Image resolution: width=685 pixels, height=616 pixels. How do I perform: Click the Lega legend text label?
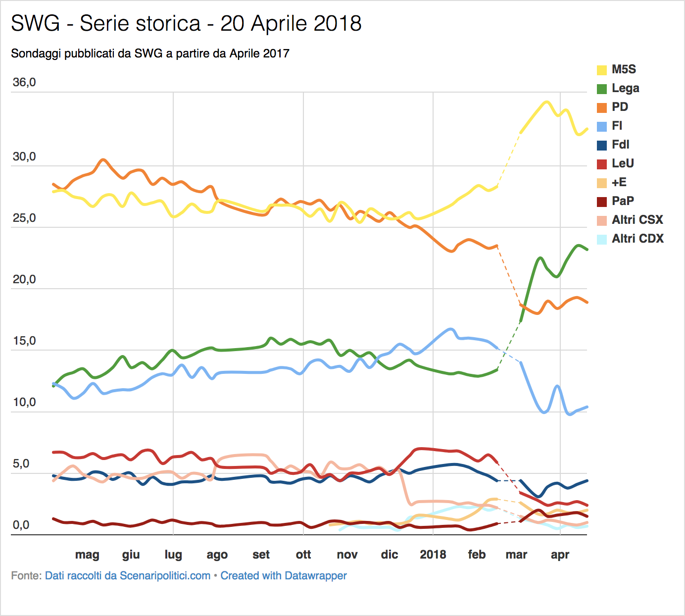click(x=626, y=89)
